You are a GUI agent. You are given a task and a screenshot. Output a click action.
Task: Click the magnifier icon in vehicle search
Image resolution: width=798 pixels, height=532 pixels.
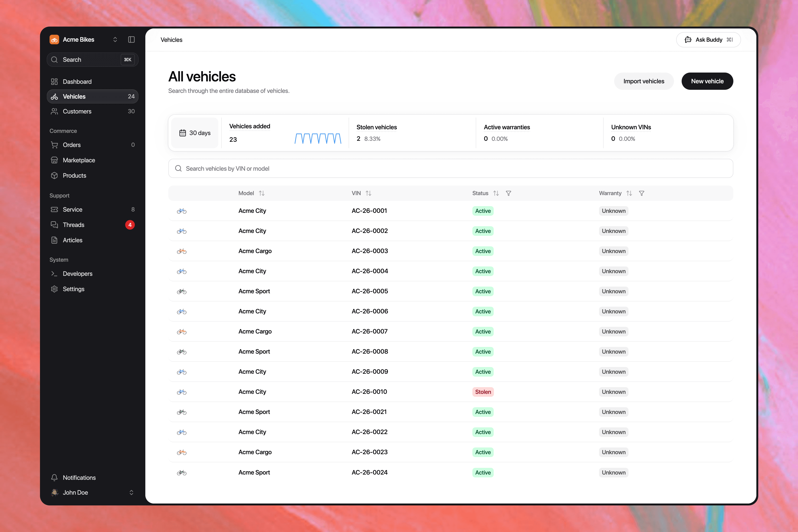tap(178, 168)
